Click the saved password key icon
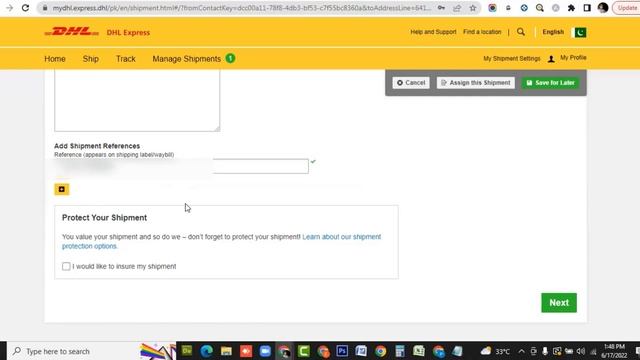640x360 pixels. click(441, 8)
